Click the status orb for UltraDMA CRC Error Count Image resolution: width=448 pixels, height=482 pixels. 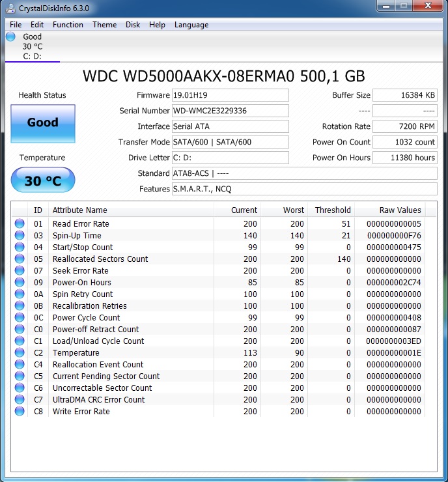[20, 399]
